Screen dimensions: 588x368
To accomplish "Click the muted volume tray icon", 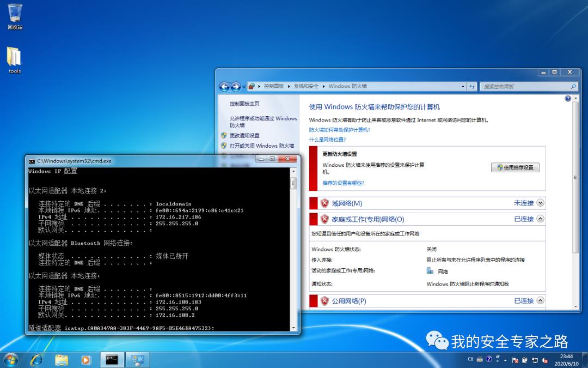I will (544, 360).
